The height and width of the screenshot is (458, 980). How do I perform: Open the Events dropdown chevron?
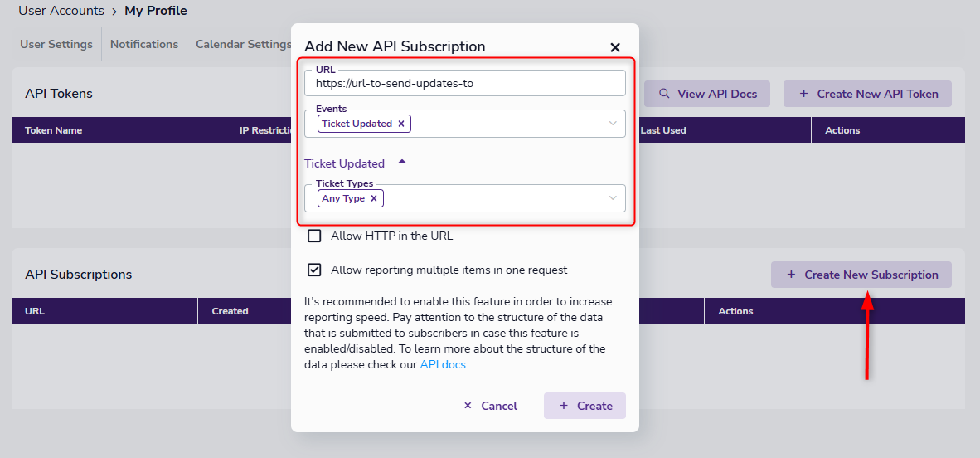pyautogui.click(x=613, y=124)
